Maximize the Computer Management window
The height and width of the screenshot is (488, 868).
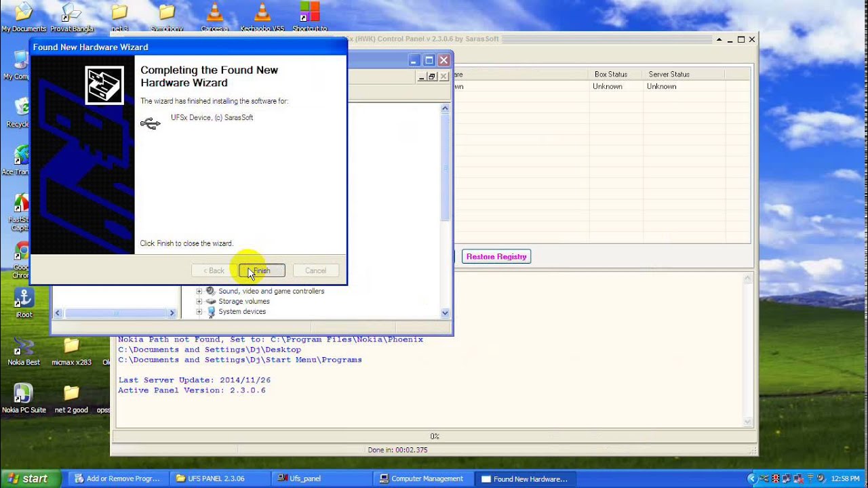[429, 60]
